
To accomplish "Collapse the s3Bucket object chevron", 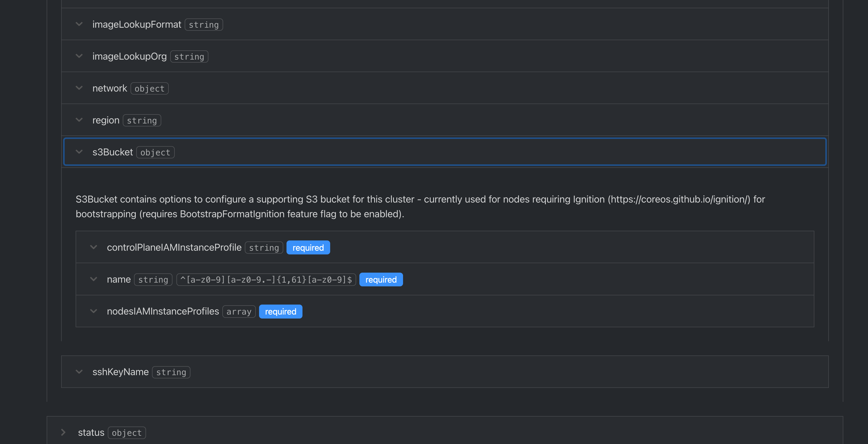I will (79, 152).
